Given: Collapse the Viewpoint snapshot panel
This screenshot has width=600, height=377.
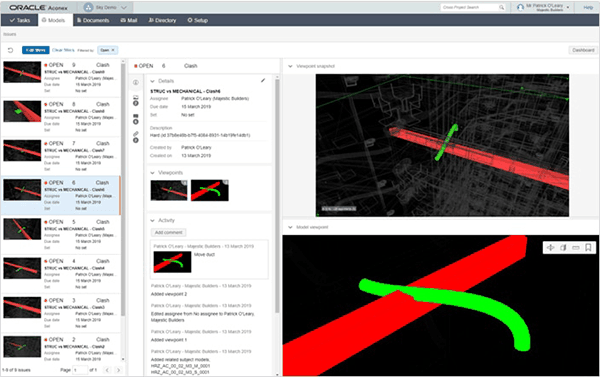Looking at the screenshot, I should point(290,66).
